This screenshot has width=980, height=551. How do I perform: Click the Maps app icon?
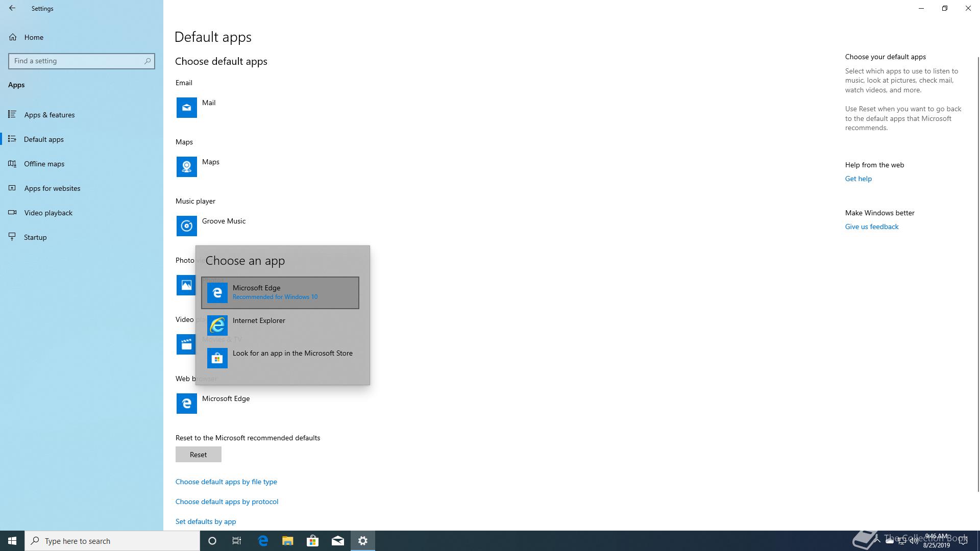click(187, 167)
